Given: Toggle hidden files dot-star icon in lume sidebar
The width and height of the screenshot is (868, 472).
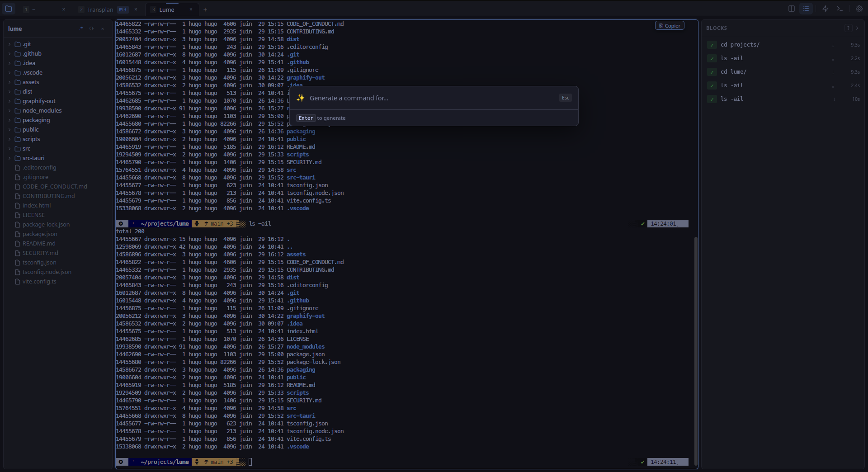Looking at the screenshot, I should (x=81, y=28).
